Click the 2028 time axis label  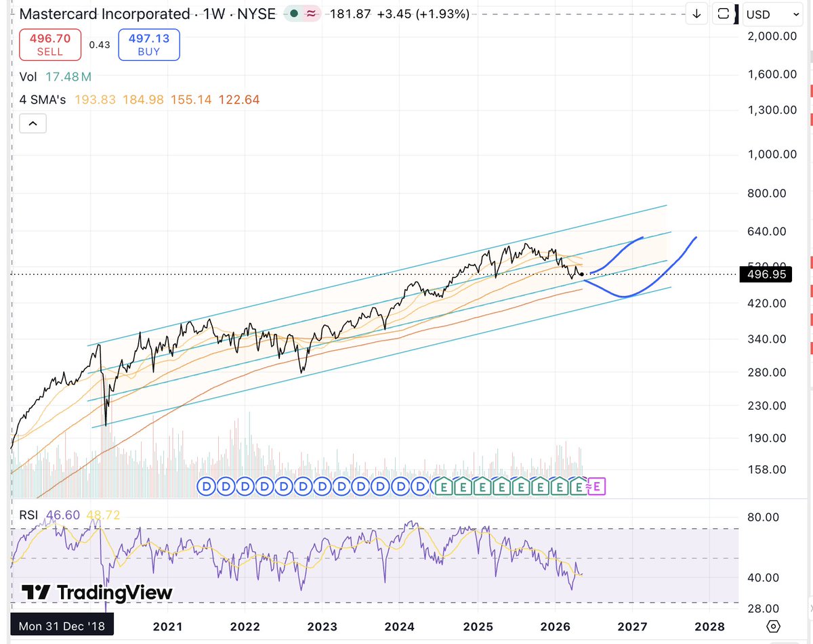[710, 626]
